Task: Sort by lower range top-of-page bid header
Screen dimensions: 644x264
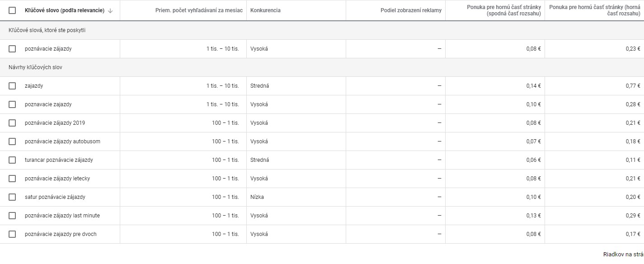Action: point(504,10)
